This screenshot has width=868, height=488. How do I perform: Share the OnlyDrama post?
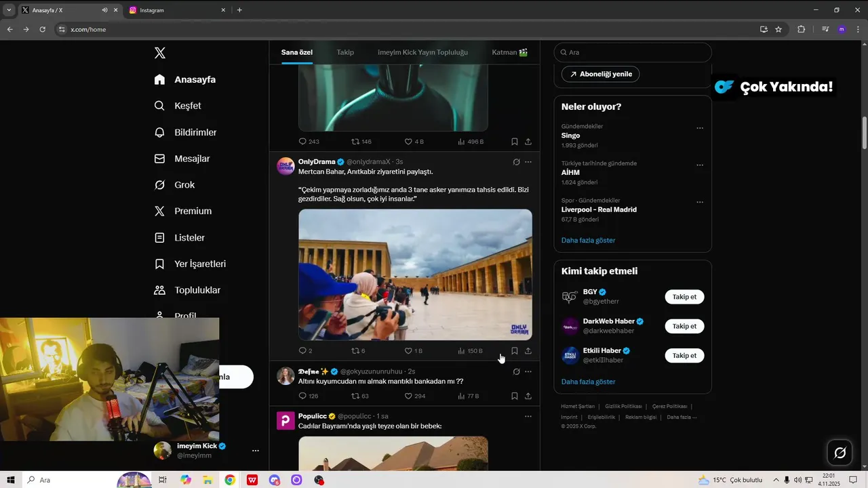tap(528, 350)
